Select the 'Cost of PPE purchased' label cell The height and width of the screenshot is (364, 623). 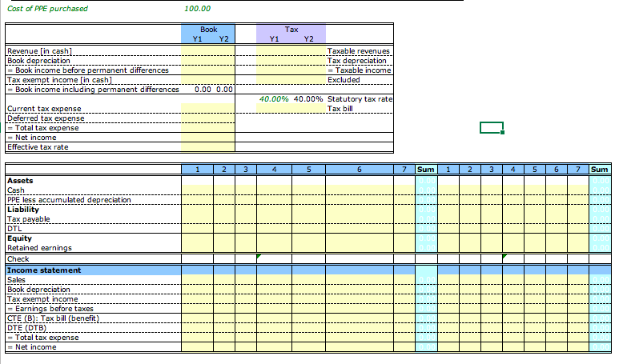[x=47, y=8]
